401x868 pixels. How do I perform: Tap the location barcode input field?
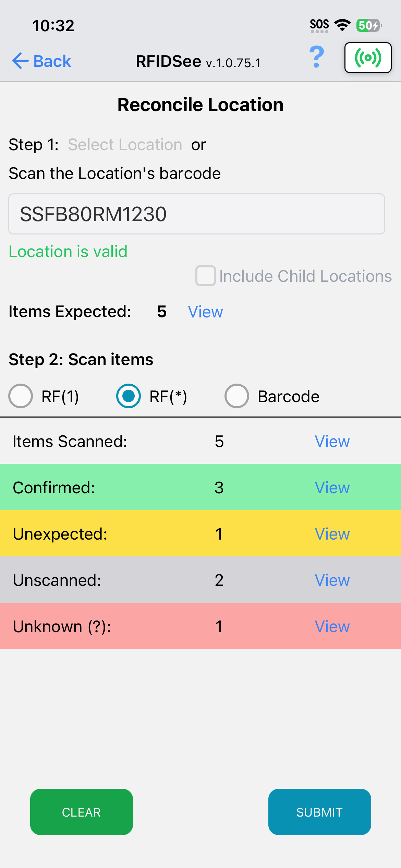tap(197, 214)
